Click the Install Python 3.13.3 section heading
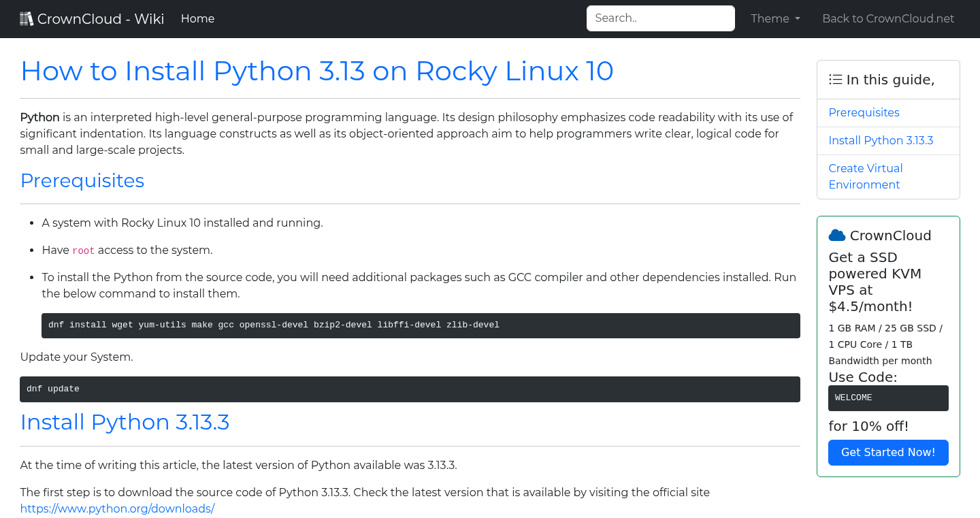Viewport: 980px width, 518px height. coord(125,422)
